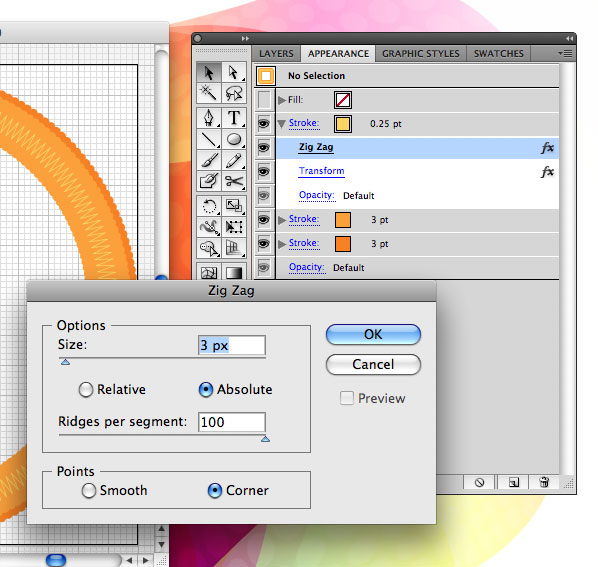
Task: Select the Rotate tool
Action: coord(209,206)
